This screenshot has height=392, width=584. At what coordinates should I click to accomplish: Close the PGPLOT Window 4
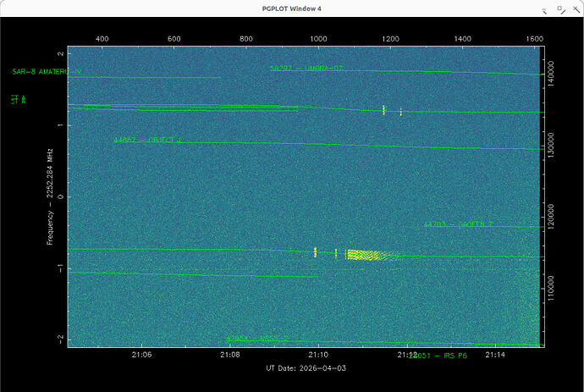click(576, 9)
